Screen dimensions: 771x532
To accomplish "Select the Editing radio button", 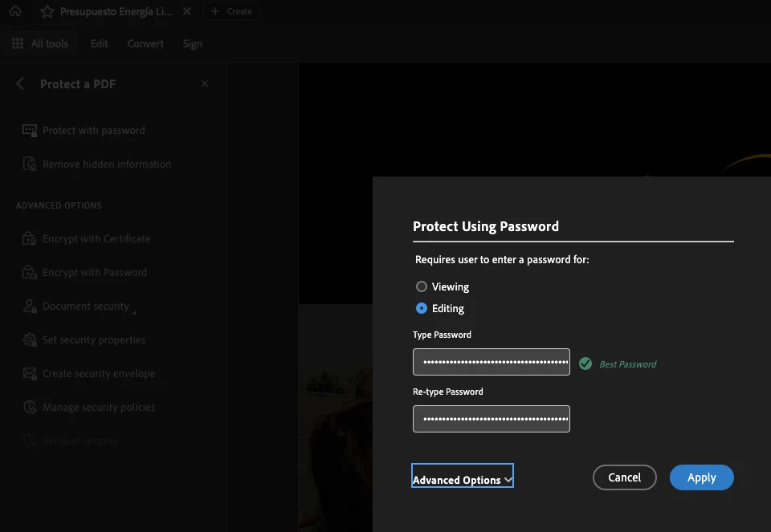I will [x=422, y=308].
